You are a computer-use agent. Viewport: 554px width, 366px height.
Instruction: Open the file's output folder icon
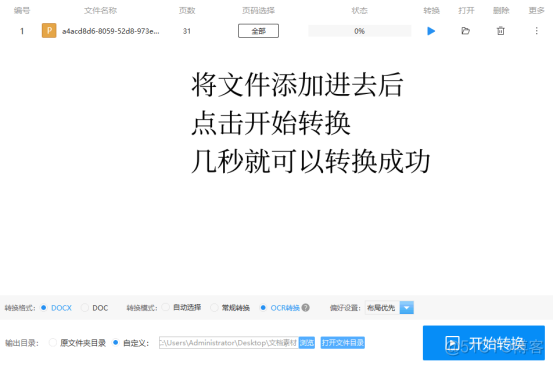466,31
